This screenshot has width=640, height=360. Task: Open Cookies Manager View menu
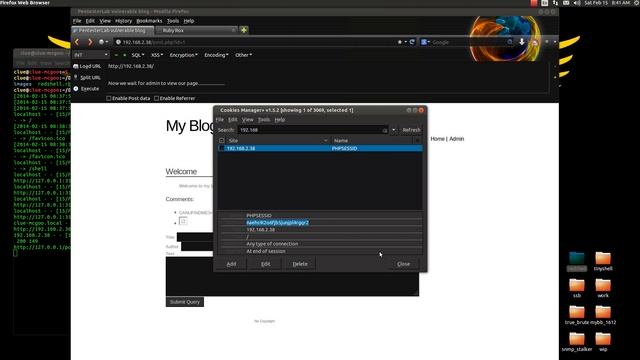pos(247,120)
